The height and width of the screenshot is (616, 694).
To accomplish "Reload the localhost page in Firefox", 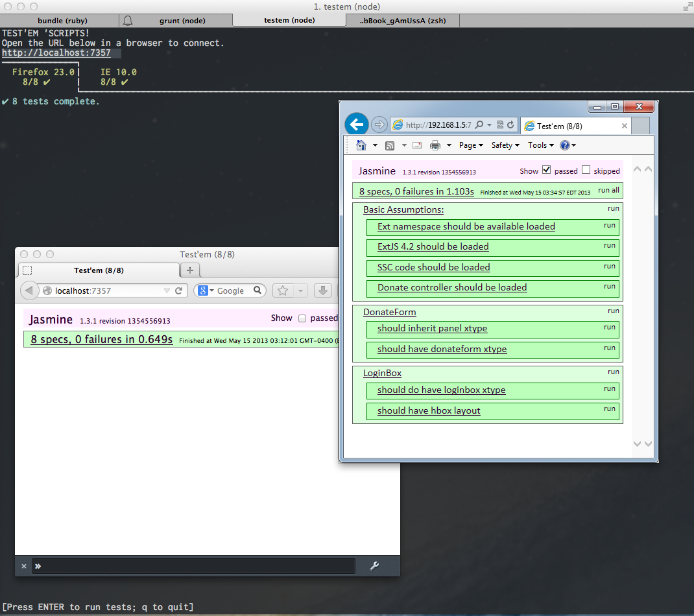I will coord(178,291).
